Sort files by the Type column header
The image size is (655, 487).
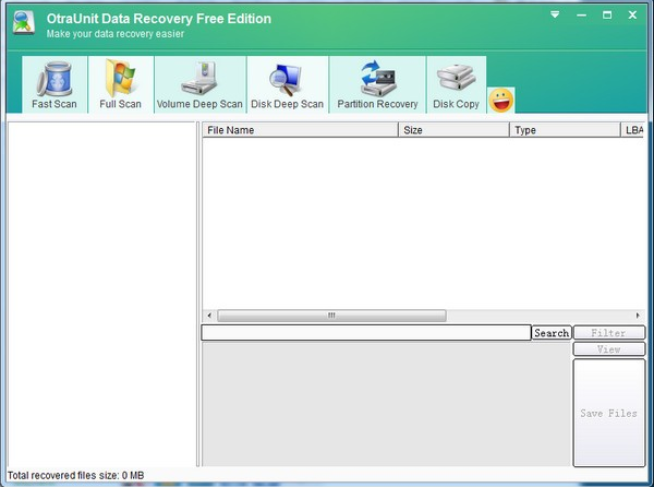[x=565, y=130]
